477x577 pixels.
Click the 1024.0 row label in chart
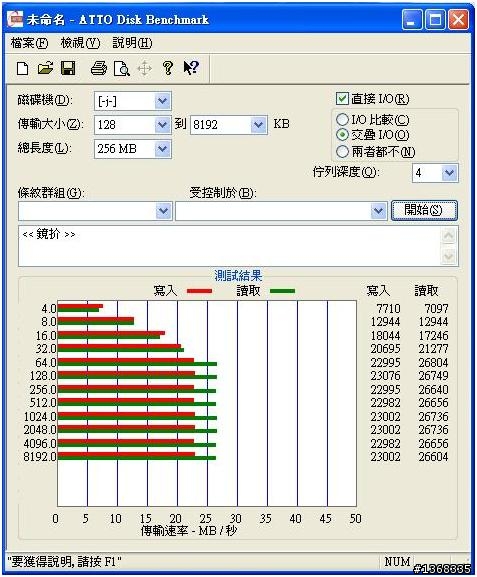coord(40,417)
